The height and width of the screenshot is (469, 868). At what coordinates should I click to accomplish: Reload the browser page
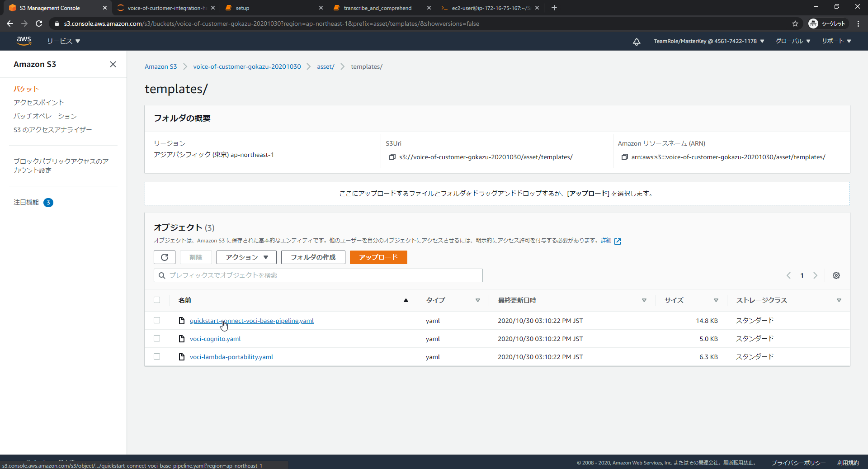(x=39, y=24)
